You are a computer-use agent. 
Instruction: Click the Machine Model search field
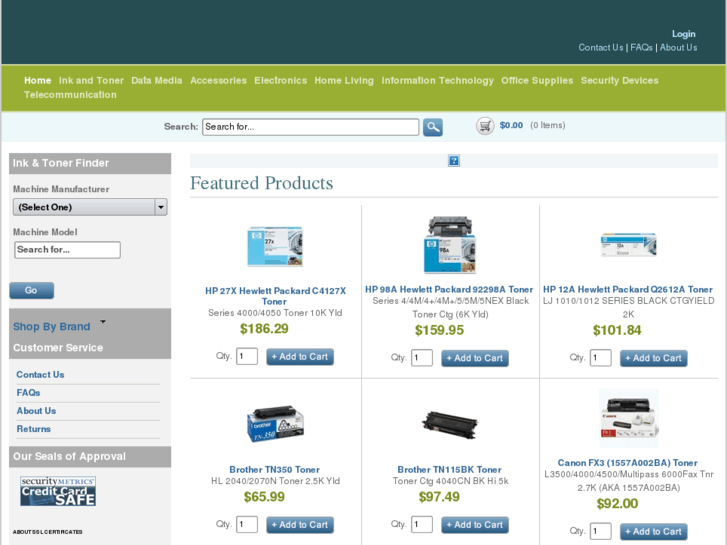(x=67, y=250)
